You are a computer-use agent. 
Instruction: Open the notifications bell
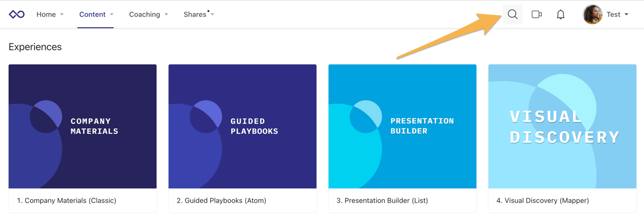coord(560,15)
